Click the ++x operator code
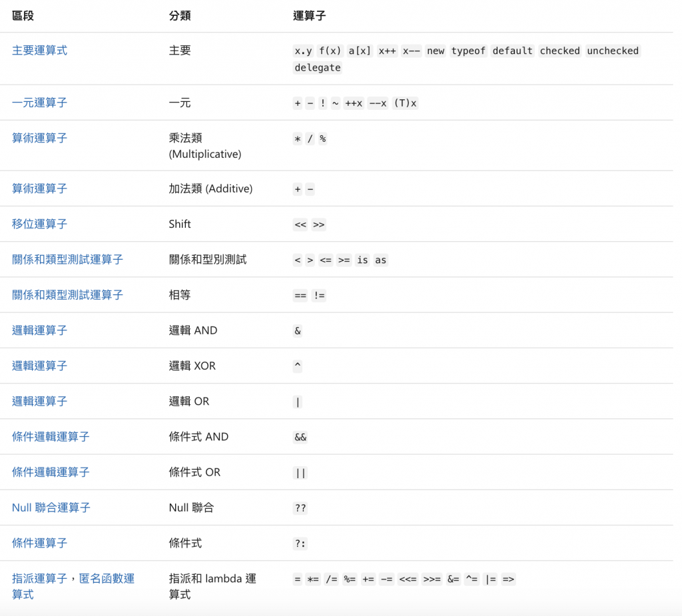682x616 pixels. 354,103
